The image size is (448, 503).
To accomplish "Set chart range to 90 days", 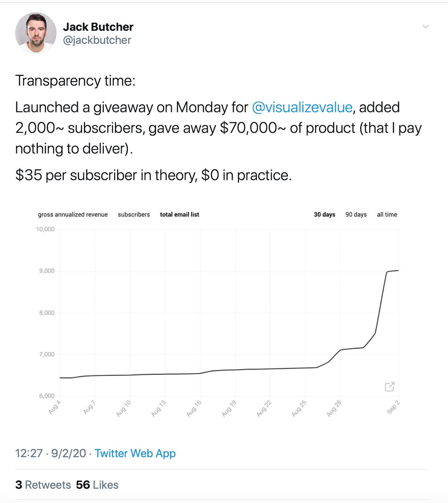I will 356,214.
